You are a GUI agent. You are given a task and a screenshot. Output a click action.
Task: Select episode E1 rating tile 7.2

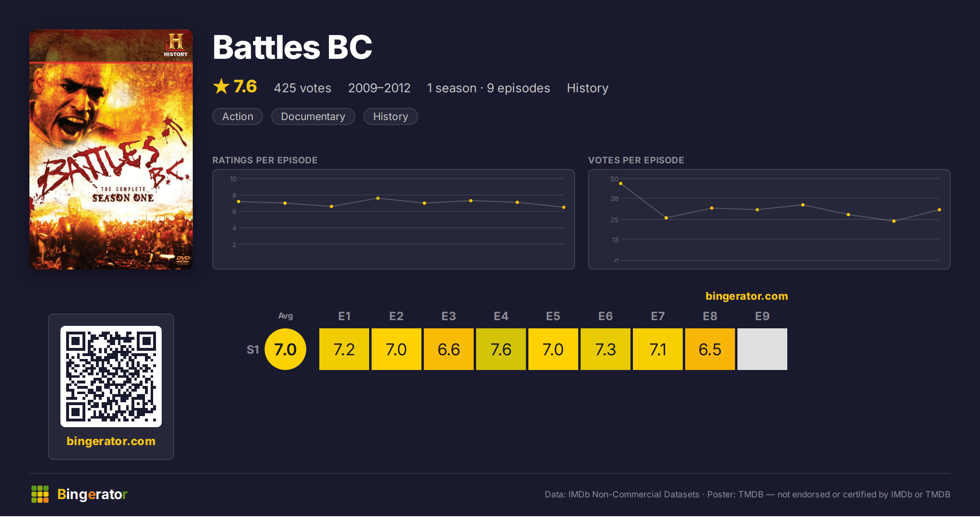coord(344,349)
